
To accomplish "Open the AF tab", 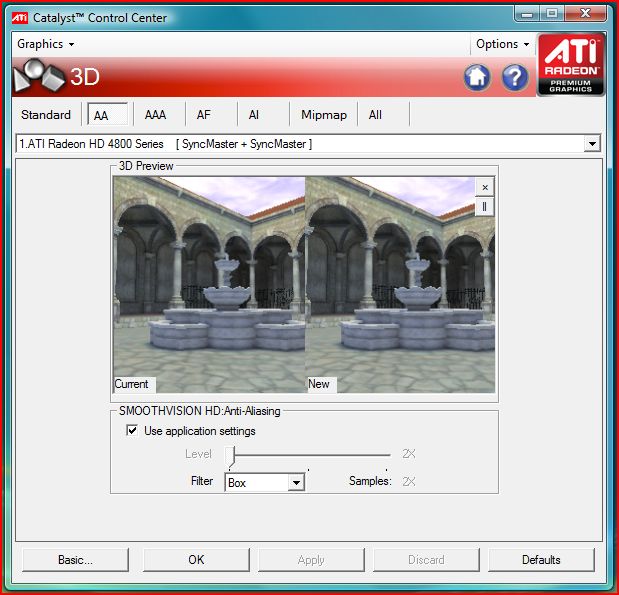I will tap(204, 115).
